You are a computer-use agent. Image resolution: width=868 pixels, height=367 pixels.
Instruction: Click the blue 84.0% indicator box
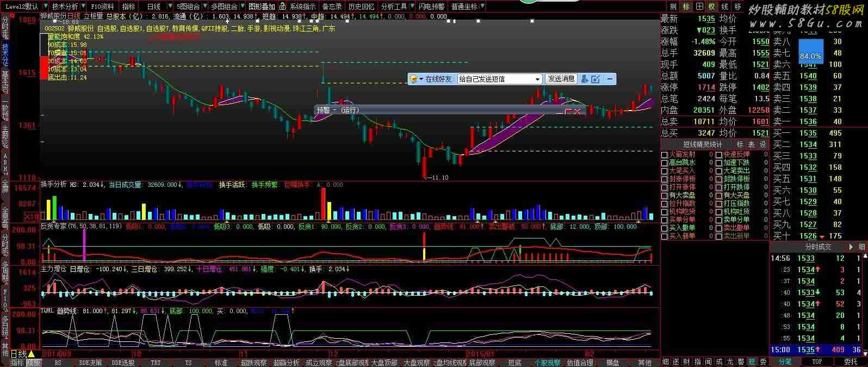810,51
